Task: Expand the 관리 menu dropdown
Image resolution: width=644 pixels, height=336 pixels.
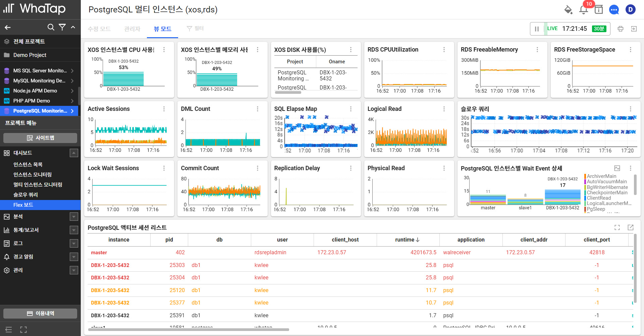Action: (74, 270)
